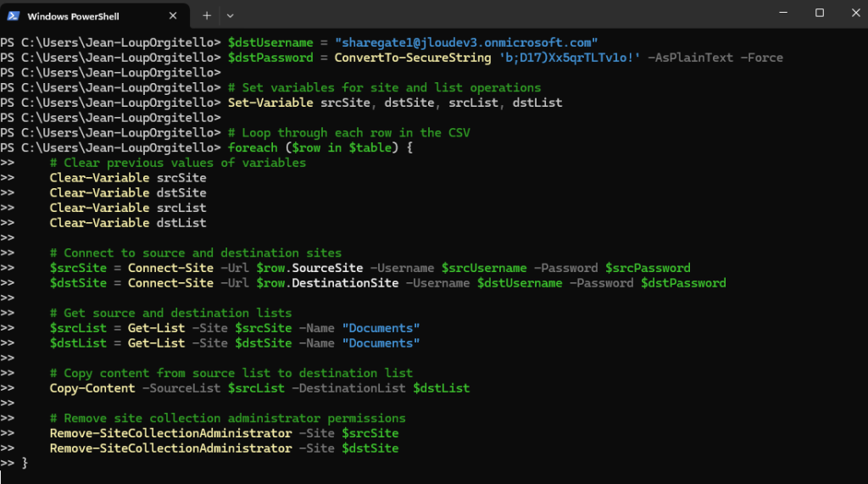Maximize the terminal window
The image size is (868, 484).
coord(820,13)
